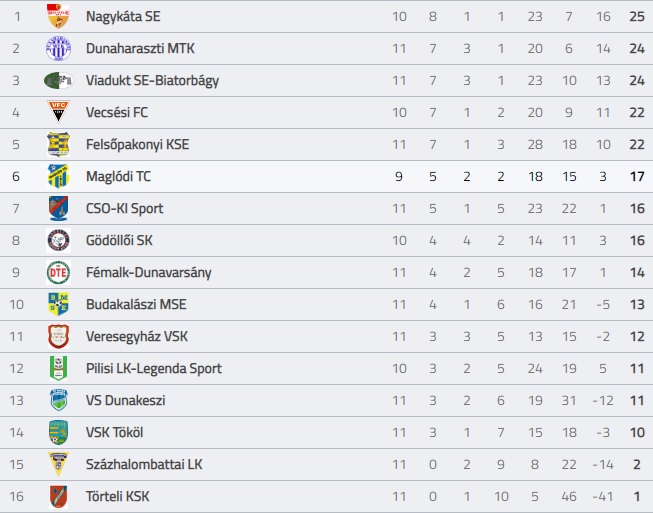Open the Gödöllői SK round badge
The image size is (653, 513).
pyautogui.click(x=58, y=240)
